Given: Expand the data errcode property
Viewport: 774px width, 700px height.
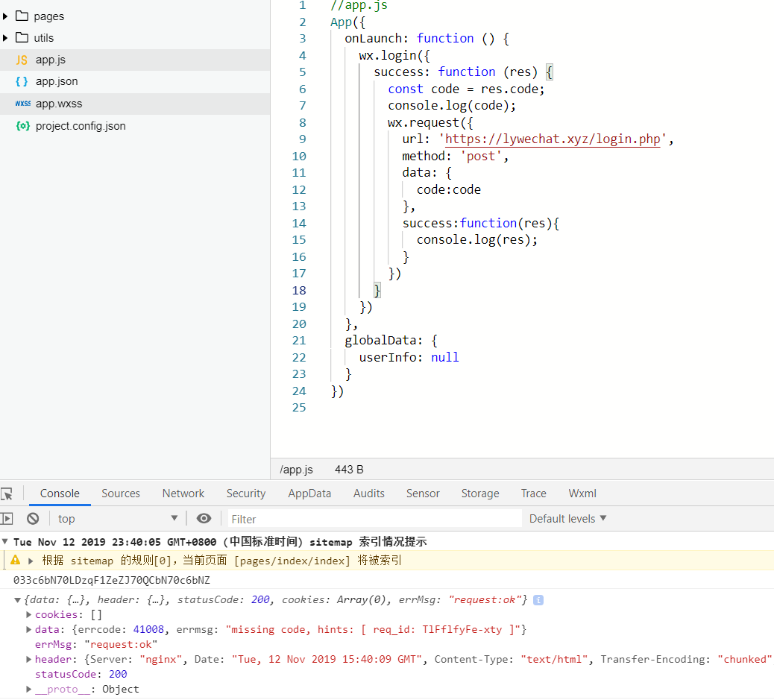Looking at the screenshot, I should click(x=28, y=629).
